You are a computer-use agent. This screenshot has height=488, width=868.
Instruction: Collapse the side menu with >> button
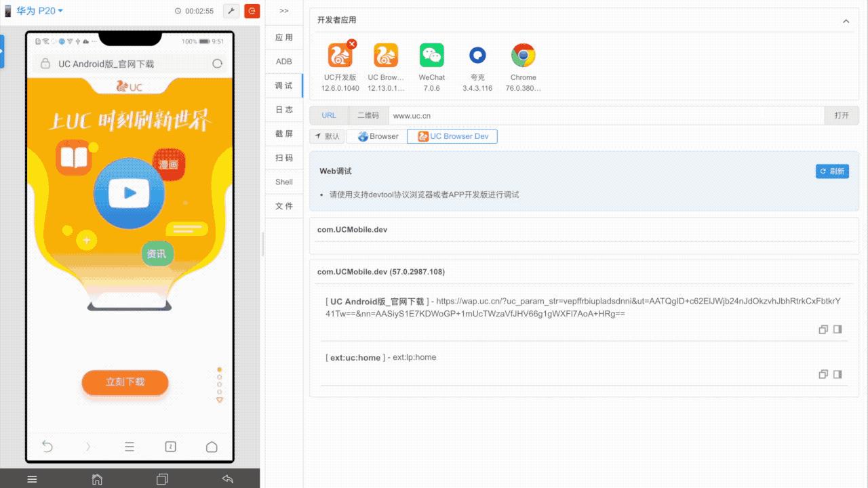(284, 11)
